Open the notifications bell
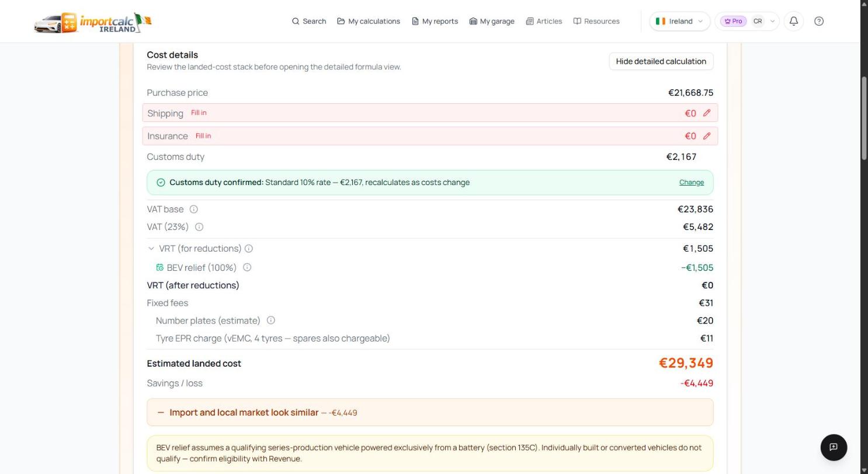 coord(794,21)
